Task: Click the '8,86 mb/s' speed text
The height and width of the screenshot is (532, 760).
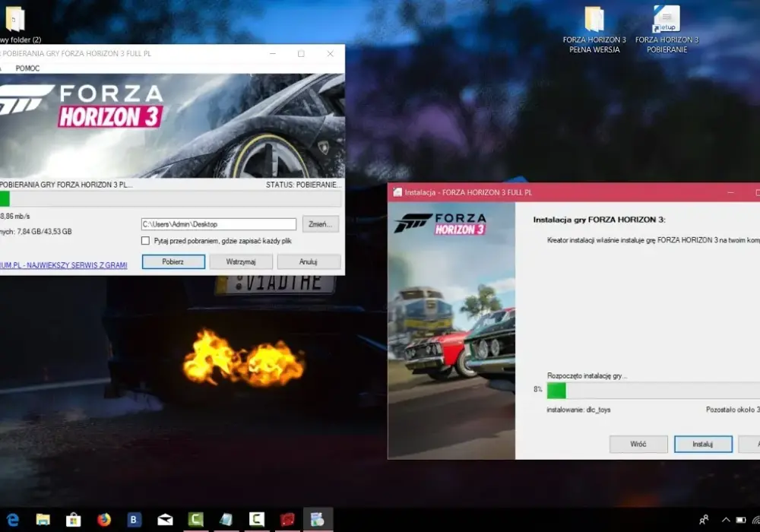Action: point(15,216)
